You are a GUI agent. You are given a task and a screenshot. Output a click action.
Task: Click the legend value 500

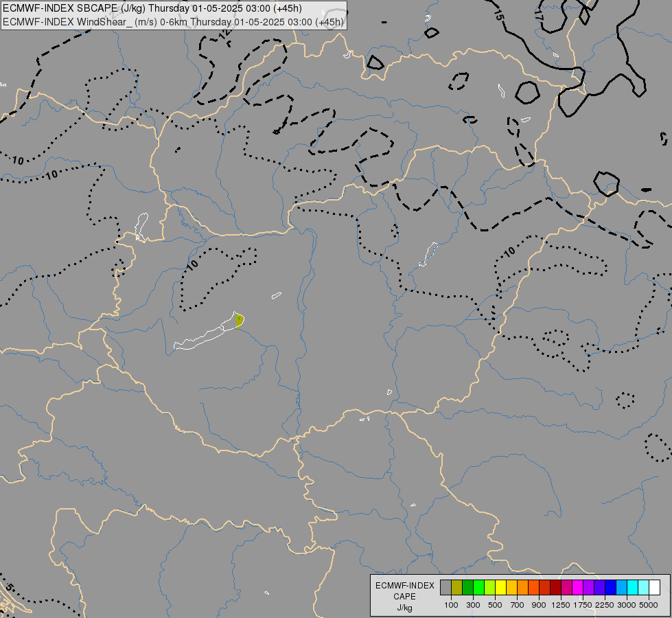pyautogui.click(x=495, y=605)
